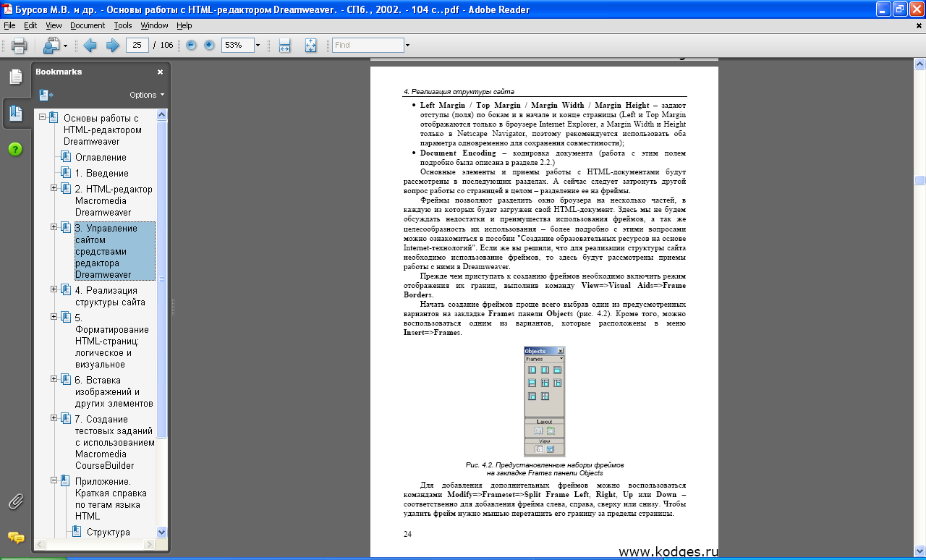Click the Bookmarks panel scroll up arrow
Image resolution: width=926 pixels, height=560 pixels.
pyautogui.click(x=162, y=114)
